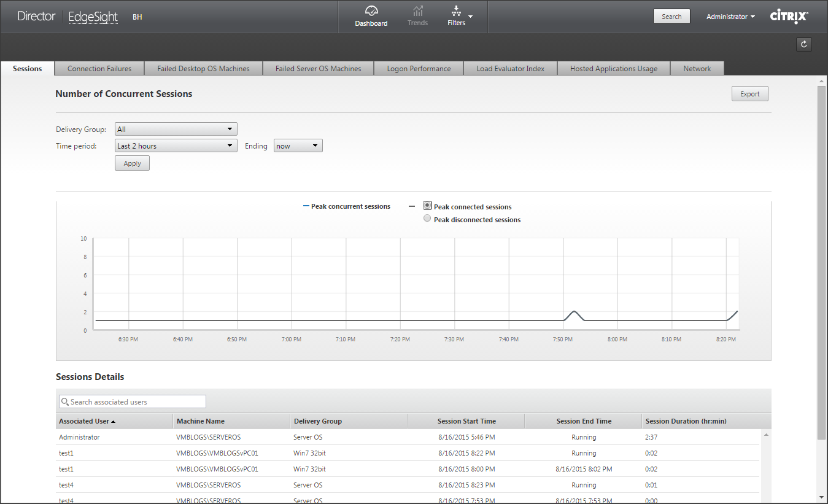The height and width of the screenshot is (504, 828).
Task: Click the Trends chart icon
Action: coord(417,11)
